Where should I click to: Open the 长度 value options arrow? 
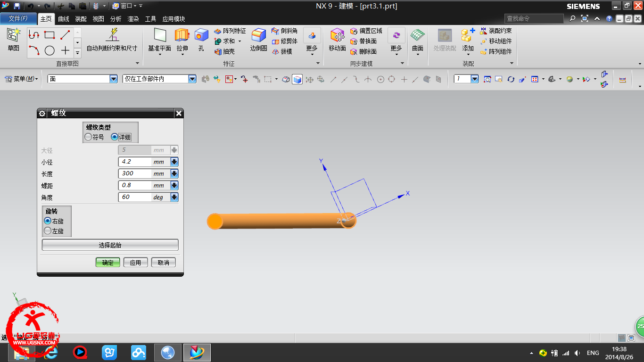coord(174,173)
